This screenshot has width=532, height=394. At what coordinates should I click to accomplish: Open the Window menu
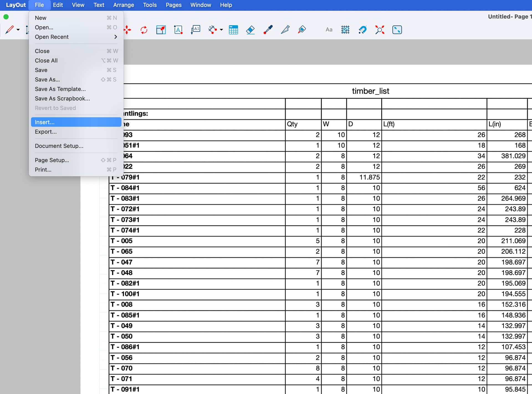coord(201,5)
